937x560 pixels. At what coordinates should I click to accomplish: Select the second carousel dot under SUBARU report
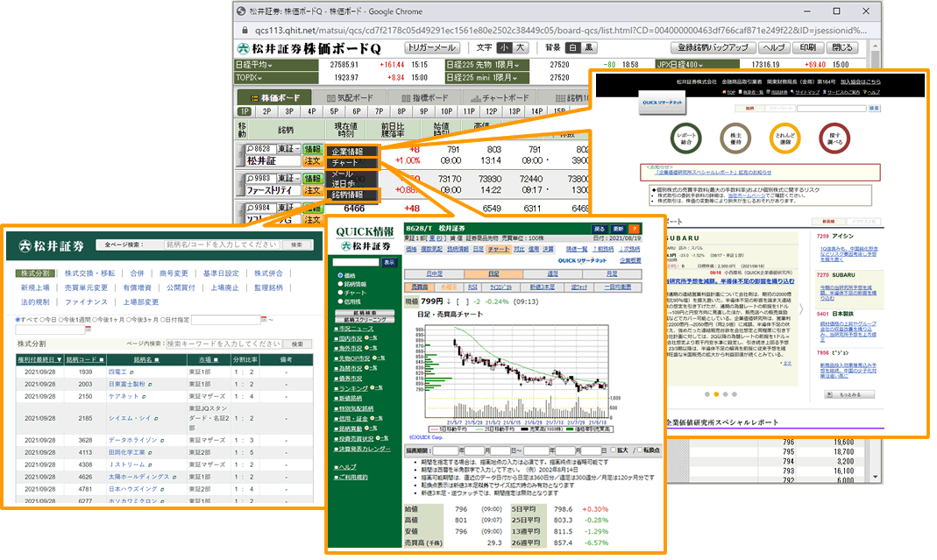coord(716,394)
